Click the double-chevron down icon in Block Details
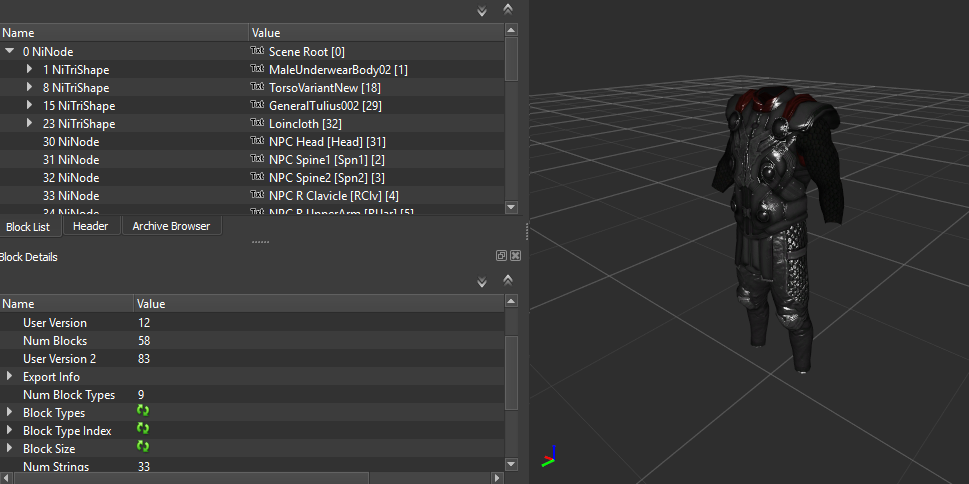969x484 pixels. coord(482,282)
